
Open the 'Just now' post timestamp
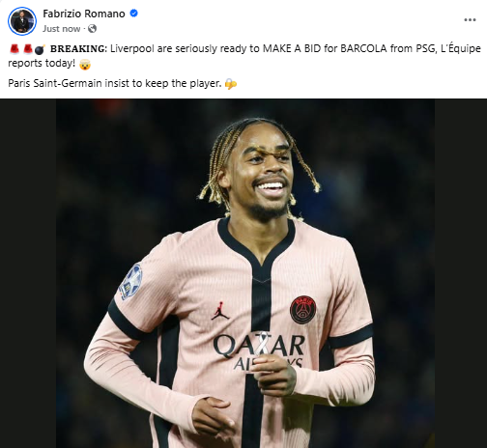(62, 29)
